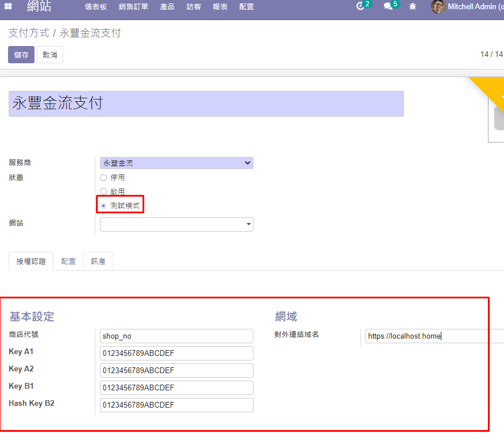The width and height of the screenshot is (504, 445).
Task: Open the 服務商 dropdown showing 永豐金流
Action: pos(176,163)
